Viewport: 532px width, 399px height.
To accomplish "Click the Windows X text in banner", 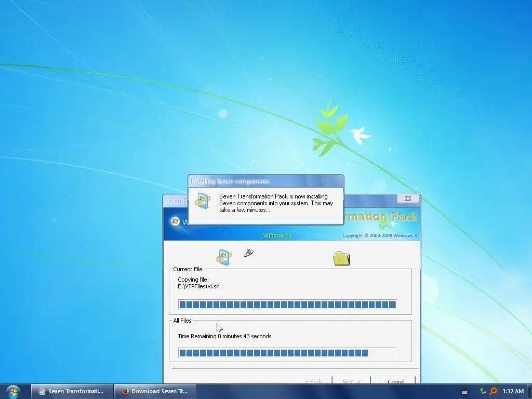I will 277,235.
